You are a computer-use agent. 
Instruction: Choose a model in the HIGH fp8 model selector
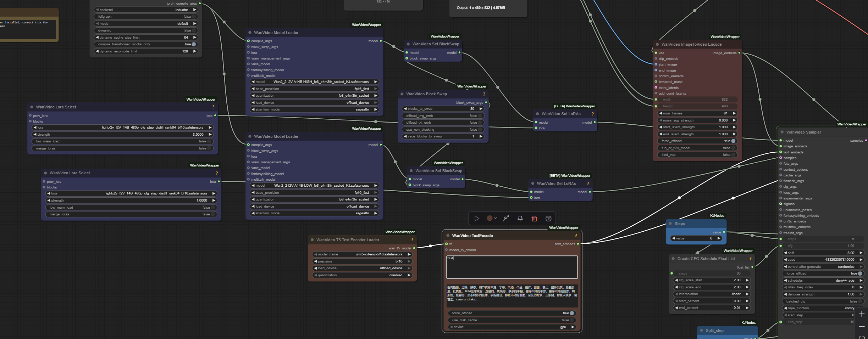314,82
